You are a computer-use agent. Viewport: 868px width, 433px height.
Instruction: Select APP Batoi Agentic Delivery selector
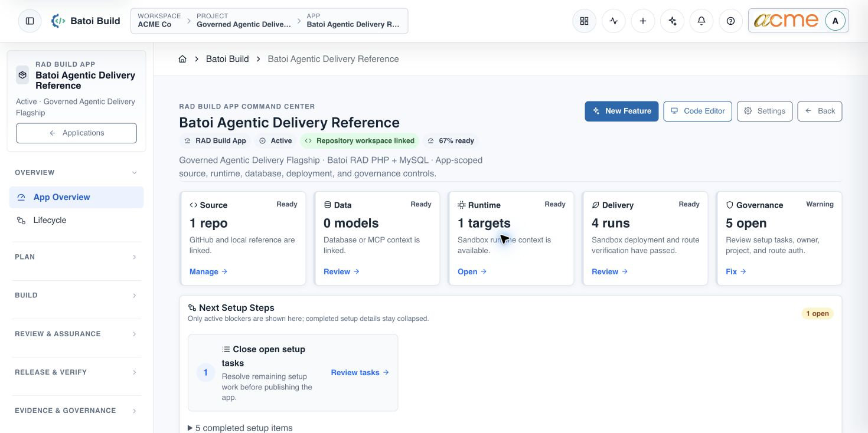pyautogui.click(x=353, y=21)
